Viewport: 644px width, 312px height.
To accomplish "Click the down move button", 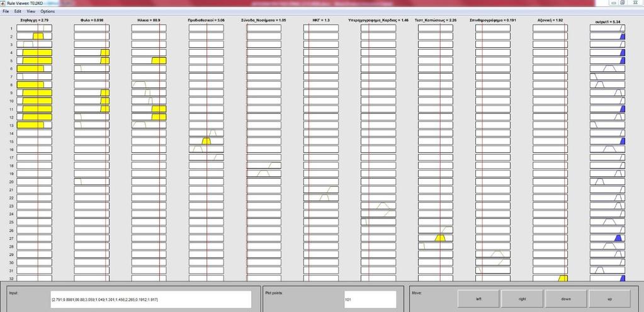I will coord(566,298).
